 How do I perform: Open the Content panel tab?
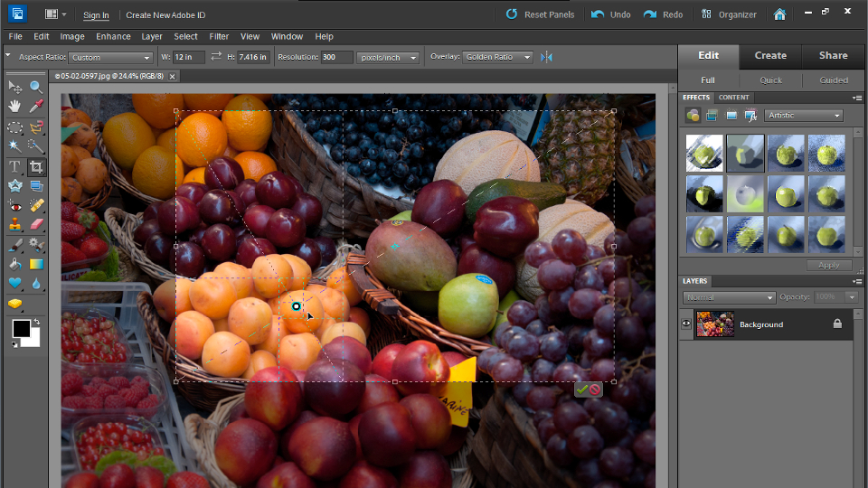point(733,98)
